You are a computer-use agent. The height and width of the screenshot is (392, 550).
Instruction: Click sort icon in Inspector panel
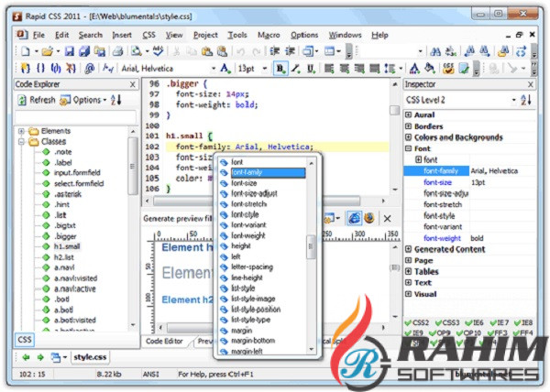pyautogui.click(x=526, y=100)
